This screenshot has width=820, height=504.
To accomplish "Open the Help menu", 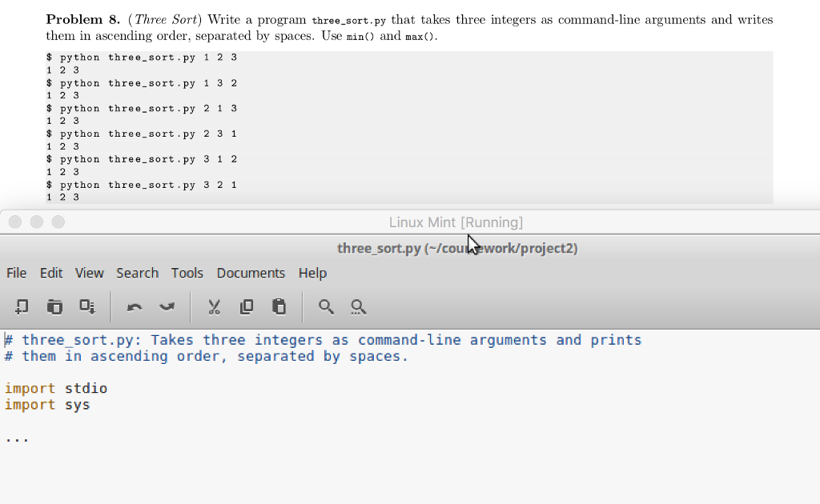I will (x=312, y=273).
